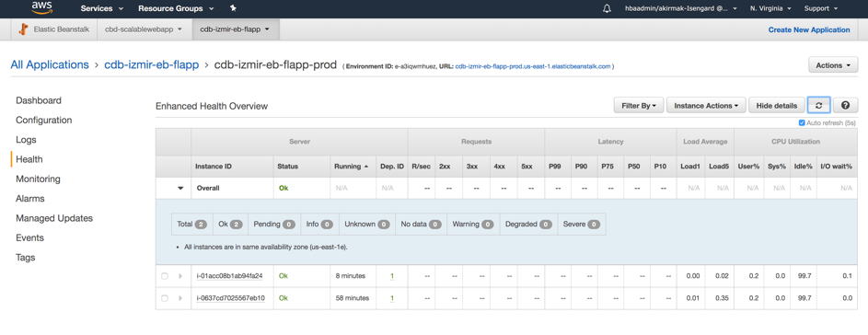Open the Actions dropdown
Viewport: 868px width, 335px height.
coord(833,65)
